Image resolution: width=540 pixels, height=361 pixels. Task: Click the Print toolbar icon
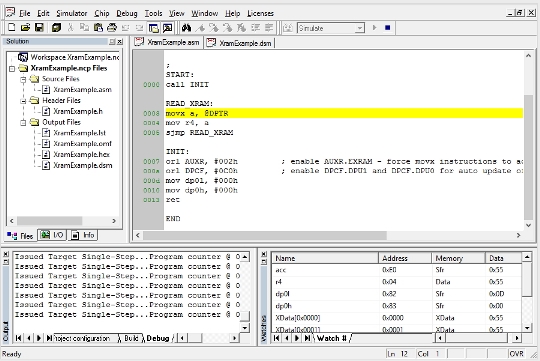click(112, 28)
